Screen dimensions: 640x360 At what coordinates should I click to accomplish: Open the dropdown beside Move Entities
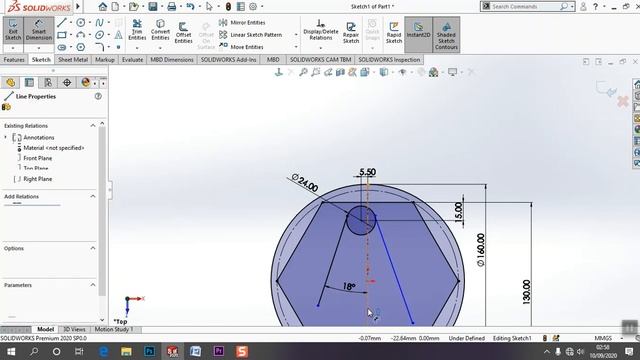tap(296, 47)
